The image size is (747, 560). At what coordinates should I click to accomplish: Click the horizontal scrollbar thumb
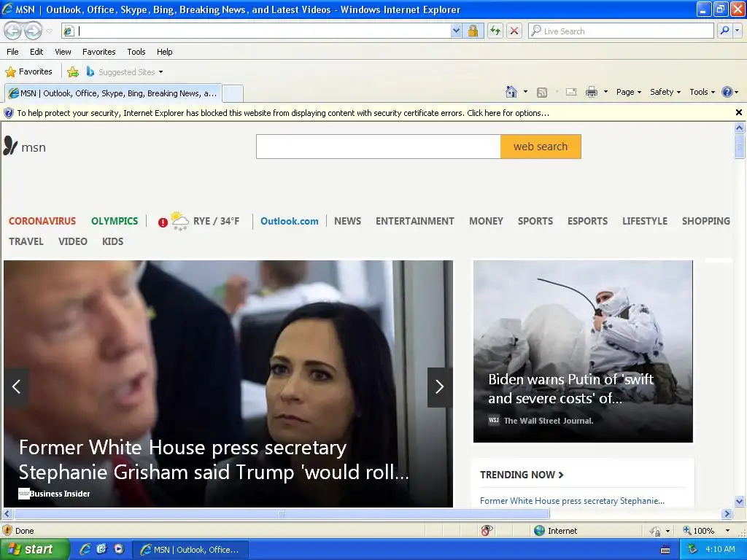tap(282, 514)
